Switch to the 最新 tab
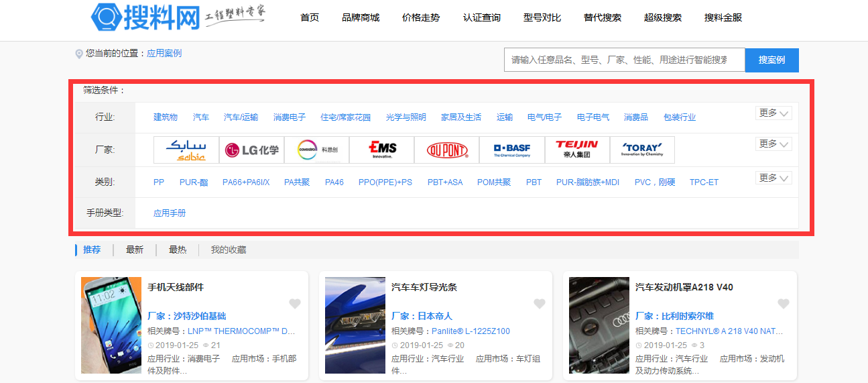Screen dimensions: 868x383 135,250
